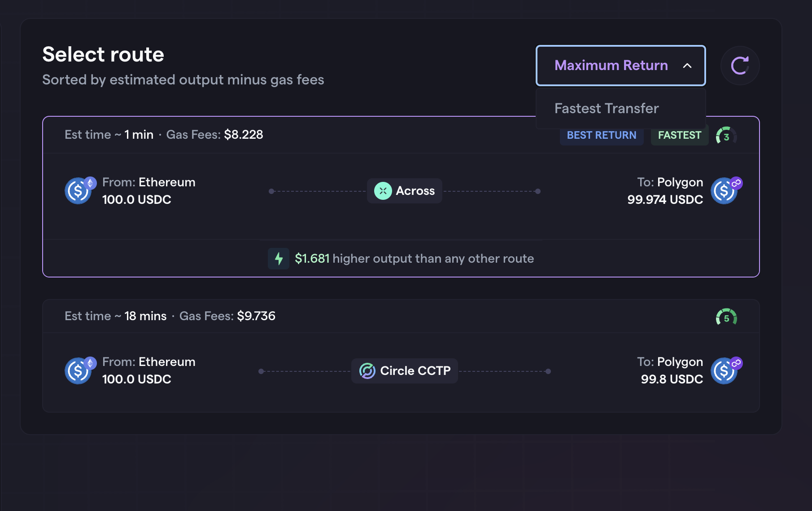Click 100.0 USDC in the Circle CCTP route

137,379
